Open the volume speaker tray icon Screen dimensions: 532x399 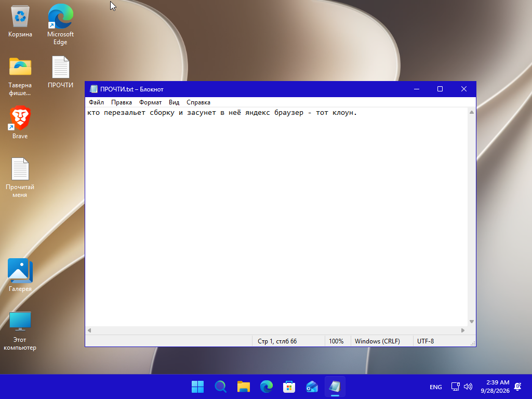pyautogui.click(x=468, y=387)
